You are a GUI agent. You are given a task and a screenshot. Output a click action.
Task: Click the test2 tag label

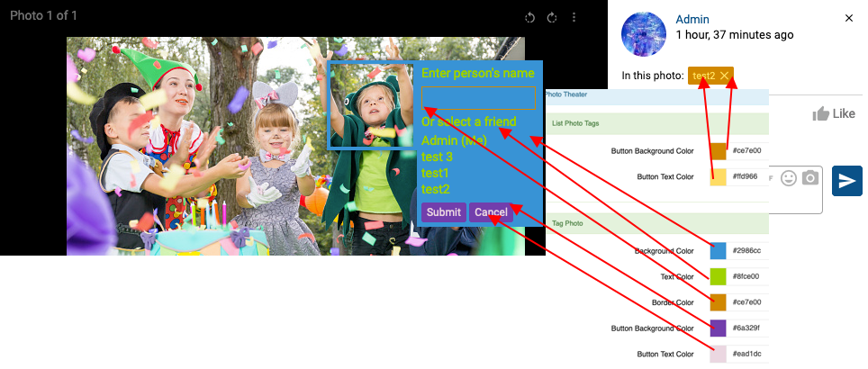pos(703,76)
